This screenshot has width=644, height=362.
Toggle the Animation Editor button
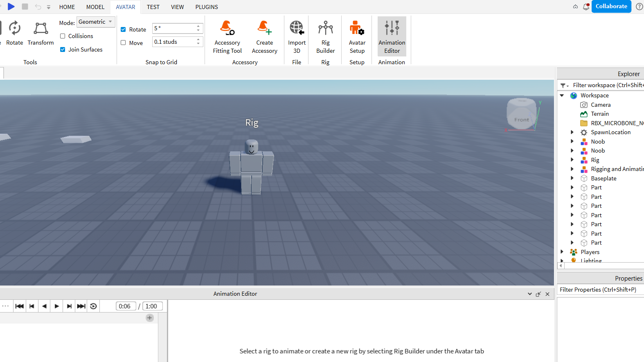point(392,37)
